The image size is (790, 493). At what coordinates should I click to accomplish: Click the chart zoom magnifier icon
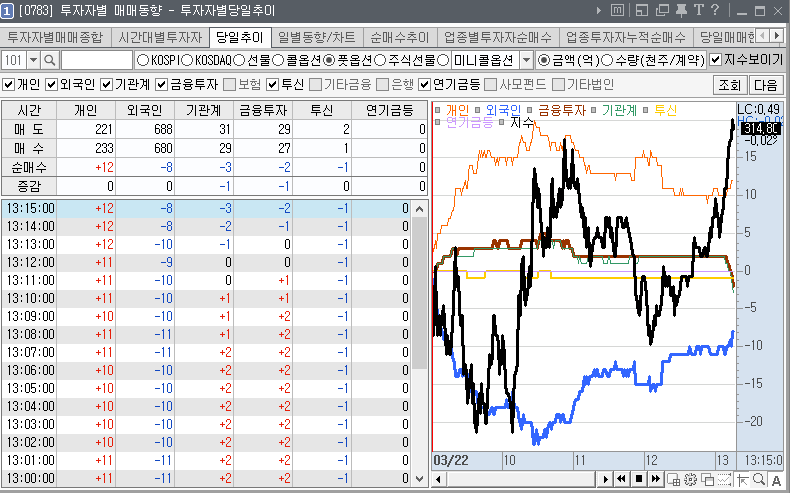759,480
